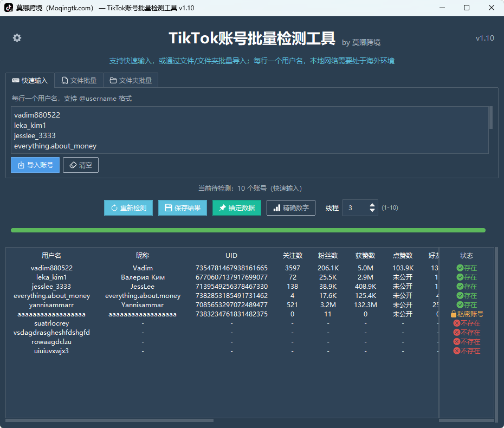Select the uiuiuvxwjx3 username cell

(x=51, y=351)
